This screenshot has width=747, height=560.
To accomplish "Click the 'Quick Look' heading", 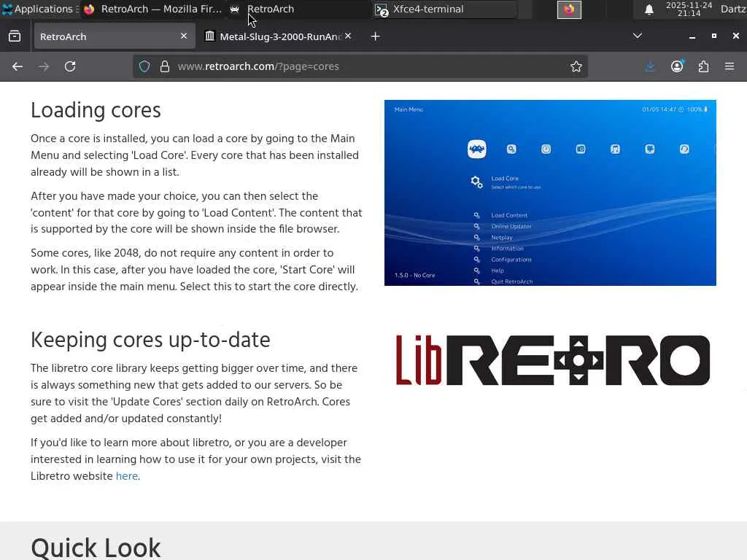I will [96, 548].
